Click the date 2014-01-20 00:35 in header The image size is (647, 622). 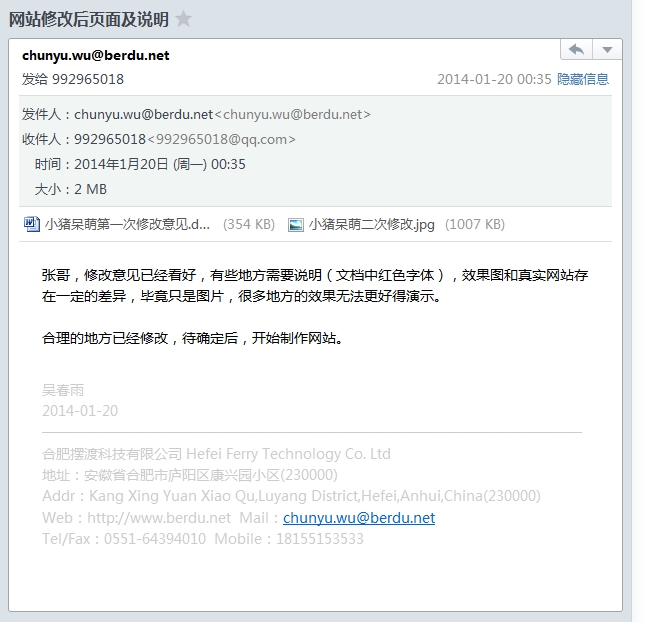pos(494,79)
